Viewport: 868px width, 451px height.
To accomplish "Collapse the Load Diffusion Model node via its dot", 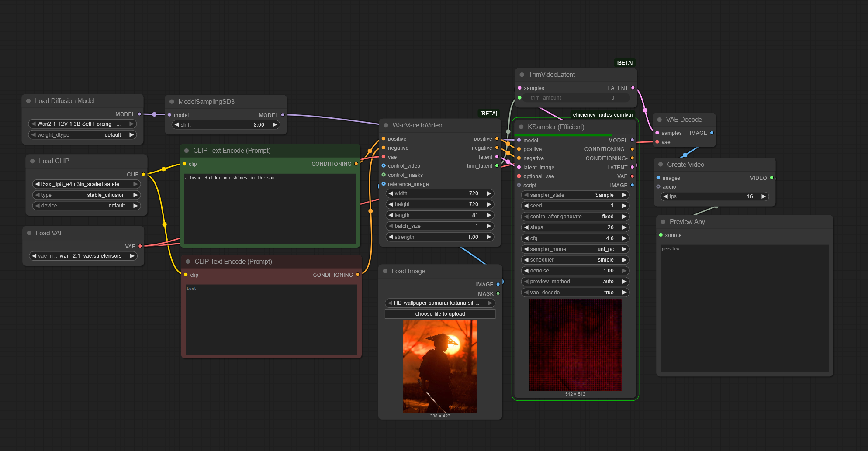I will click(x=28, y=101).
